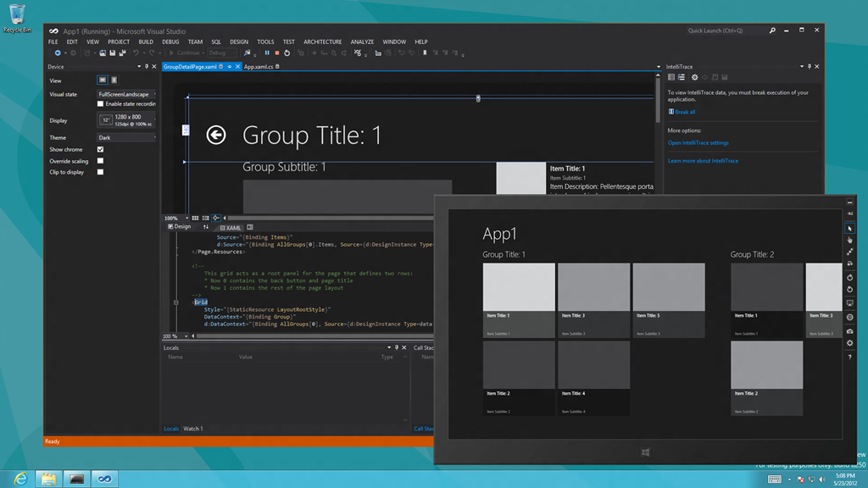Click the Open IntelliTrace settings link
Screen dimensions: 868x488
point(698,143)
